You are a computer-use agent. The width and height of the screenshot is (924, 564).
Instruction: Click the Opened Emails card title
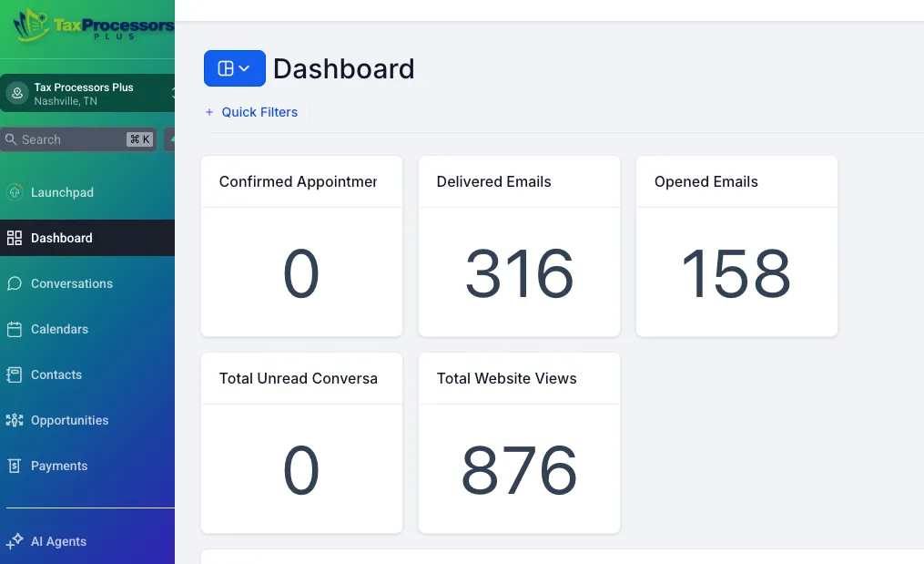[x=706, y=181]
